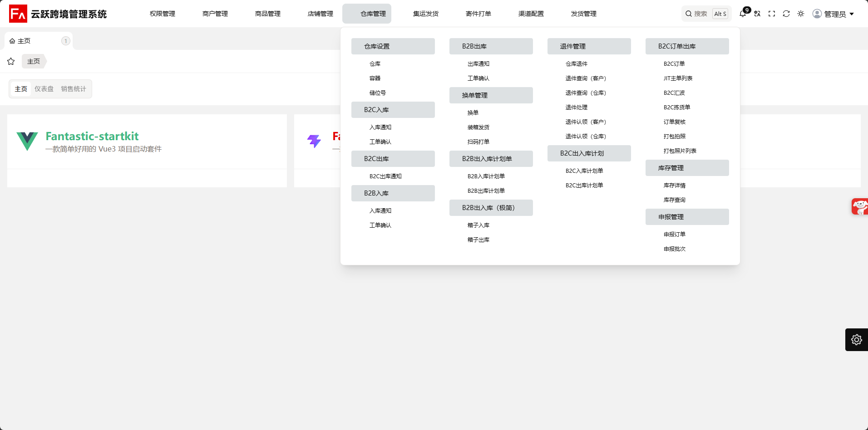Click the B2C订单出库 group header

[x=687, y=46]
